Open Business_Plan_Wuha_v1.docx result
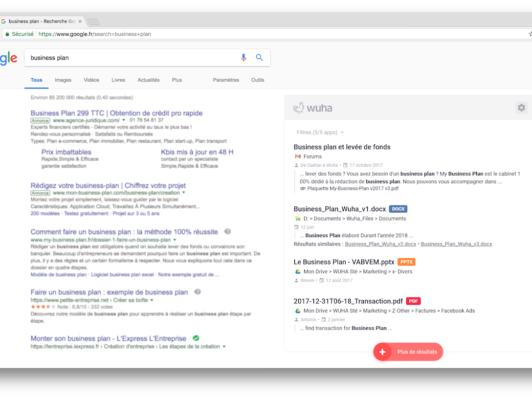The width and height of the screenshot is (532, 399). click(340, 209)
